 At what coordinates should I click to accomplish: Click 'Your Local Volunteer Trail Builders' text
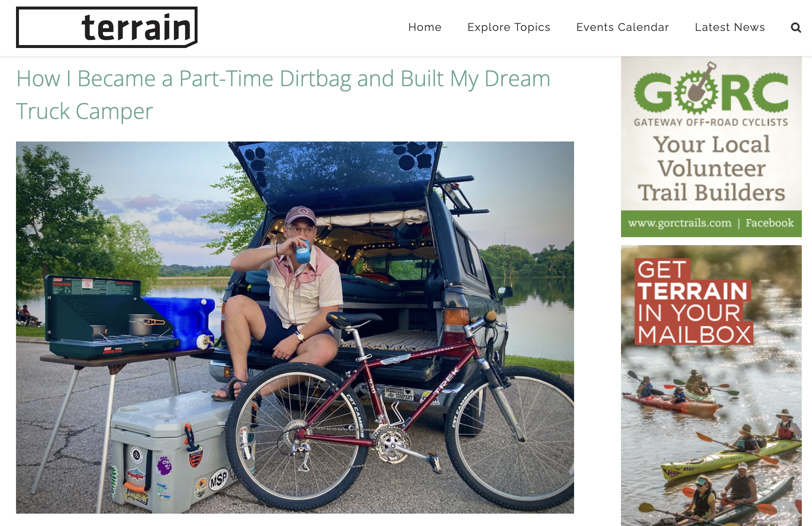point(712,168)
